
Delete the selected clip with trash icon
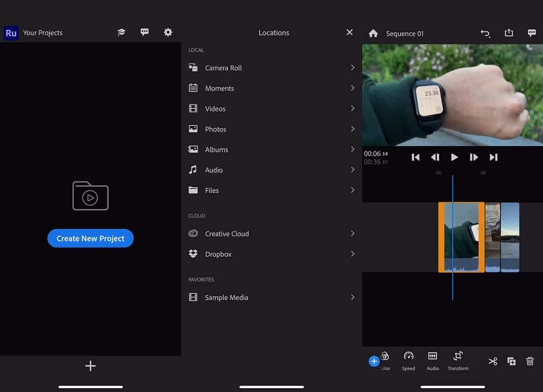point(530,361)
